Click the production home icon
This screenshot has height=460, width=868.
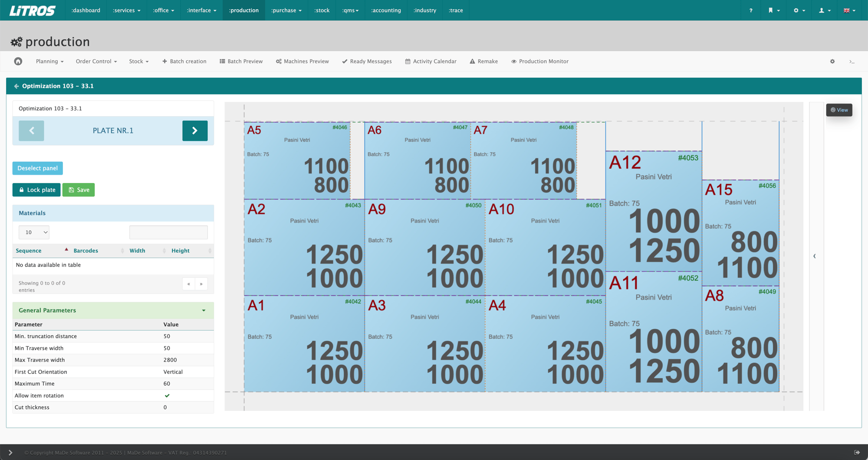coord(18,61)
